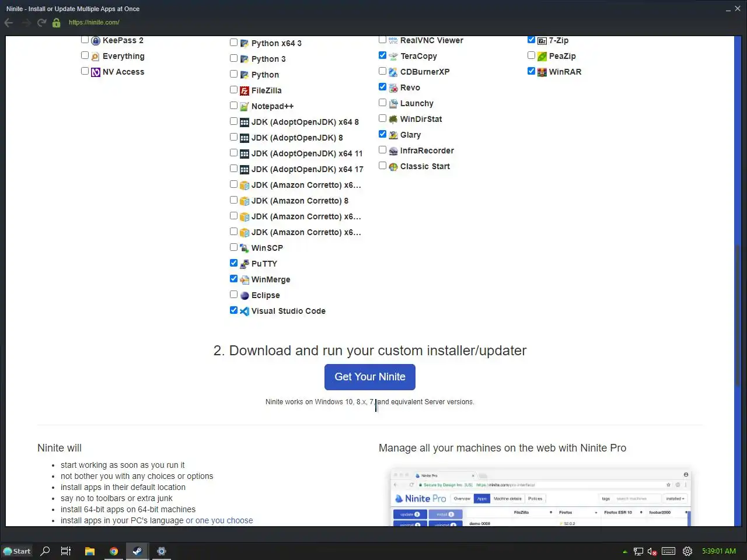
Task: Uncheck the TeraCopy checkbox
Action: [382, 55]
